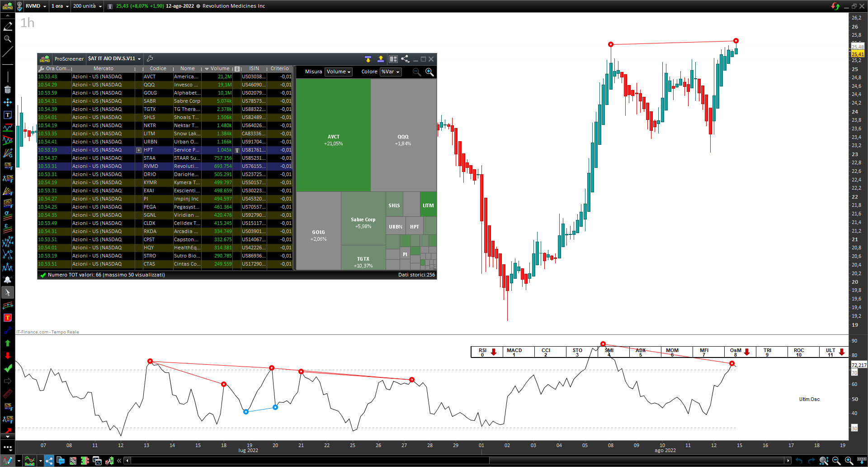Sort by the ISIN column header

click(254, 69)
